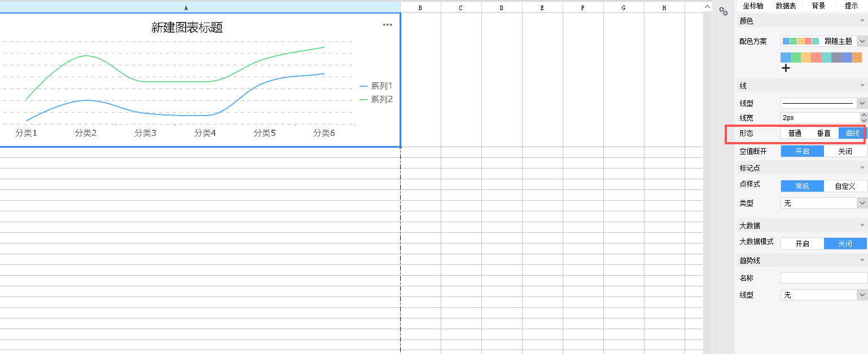Viewport: 868px width, 354px height.
Task: Collapse the 趋势线 section
Action: pyautogui.click(x=862, y=260)
